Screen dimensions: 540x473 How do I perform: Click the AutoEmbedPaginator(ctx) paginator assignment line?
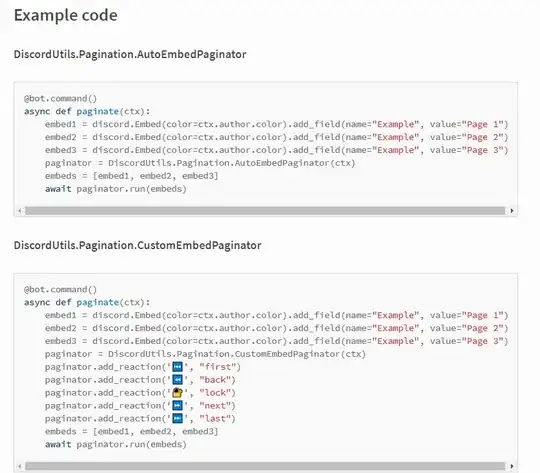coord(200,163)
